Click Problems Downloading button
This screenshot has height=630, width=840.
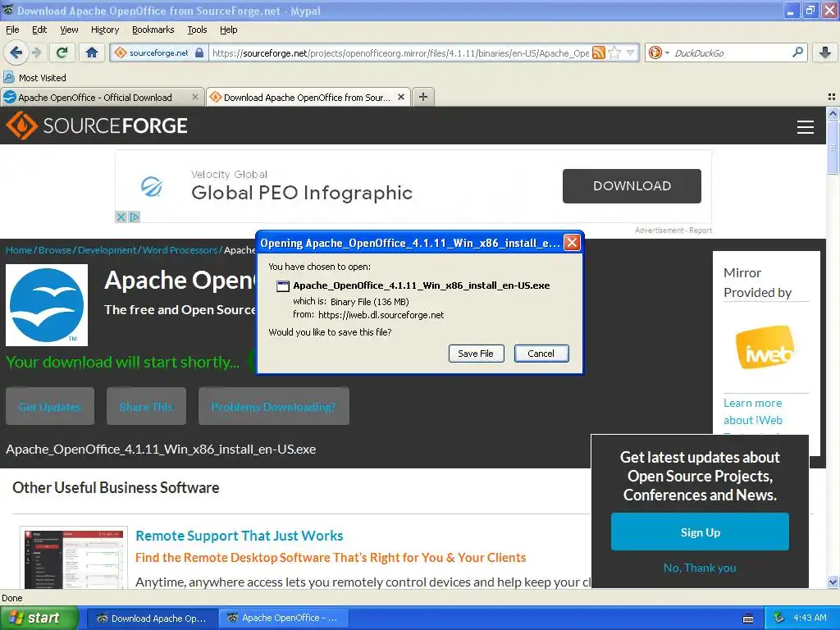coord(274,407)
